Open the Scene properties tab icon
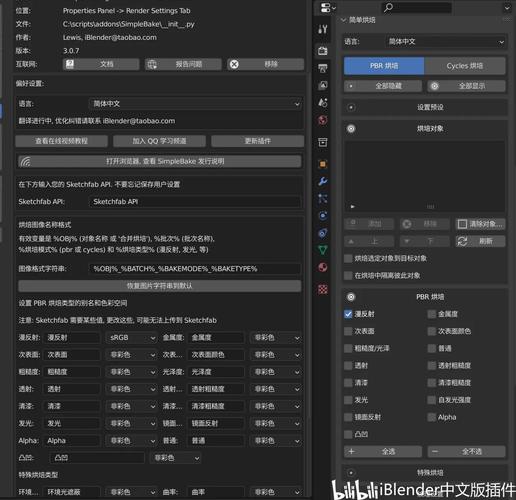Screen dimensions: 516x500 coord(322,102)
